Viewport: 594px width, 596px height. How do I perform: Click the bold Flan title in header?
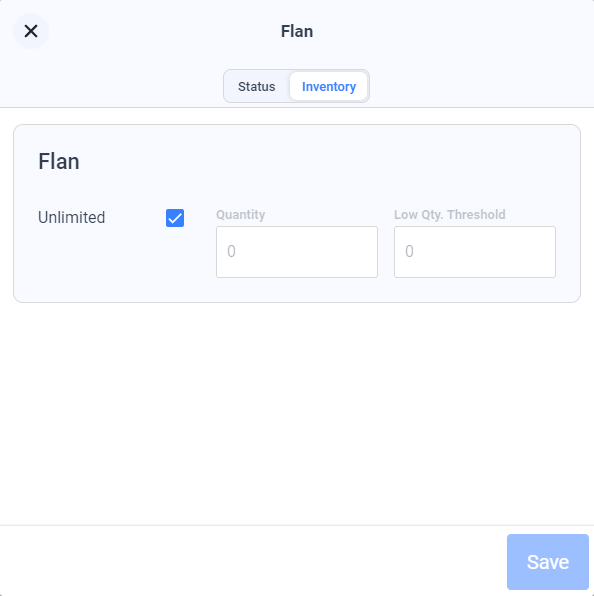point(297,31)
